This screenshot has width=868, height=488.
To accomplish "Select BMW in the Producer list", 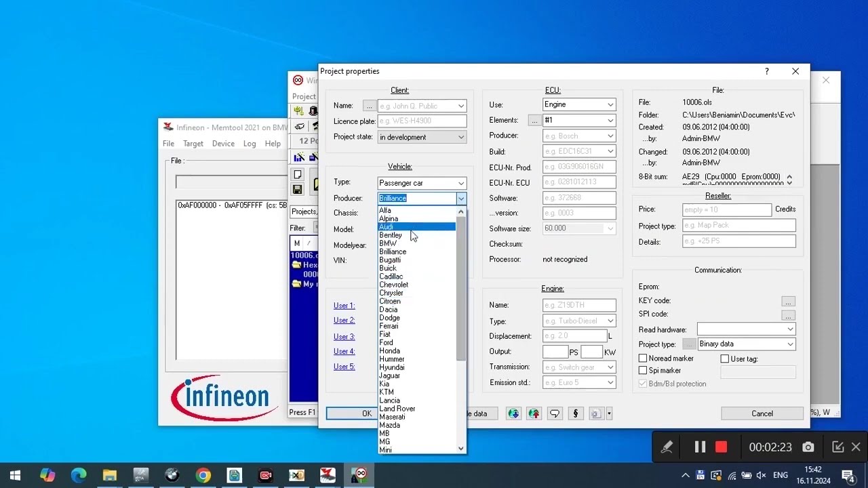I will pyautogui.click(x=417, y=243).
